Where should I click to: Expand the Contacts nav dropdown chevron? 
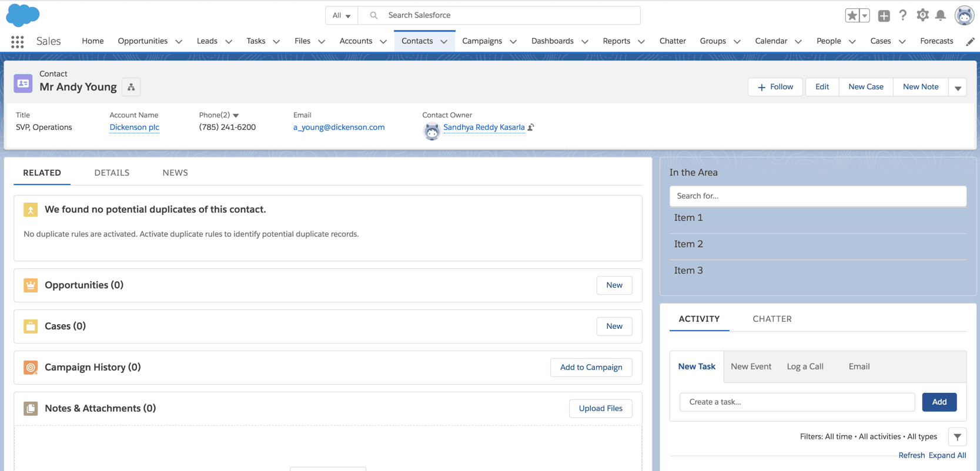444,41
